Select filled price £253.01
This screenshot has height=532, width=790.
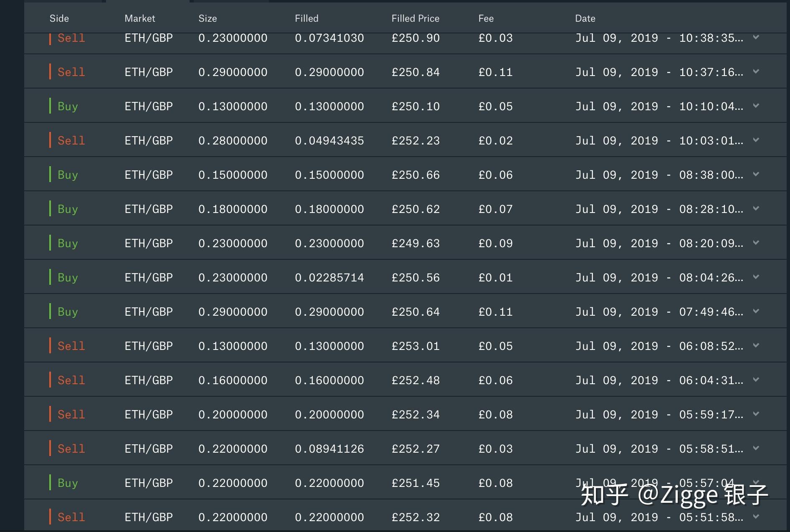pyautogui.click(x=415, y=346)
